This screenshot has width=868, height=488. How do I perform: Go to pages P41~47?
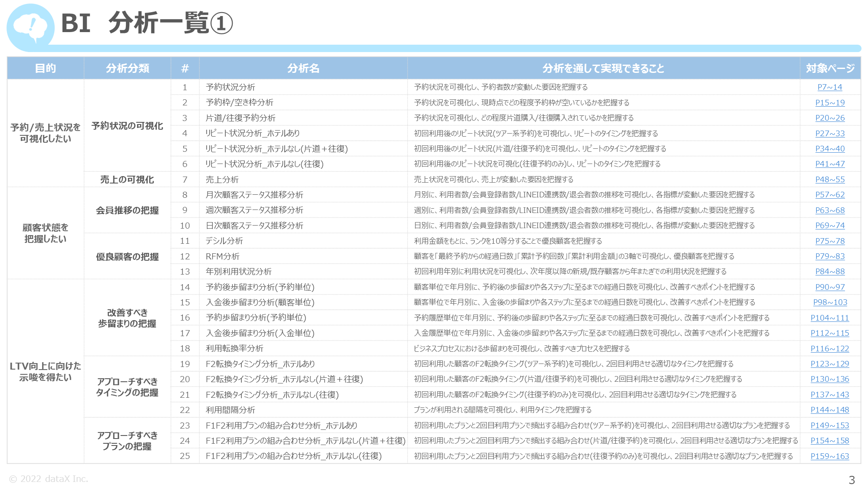tap(830, 164)
